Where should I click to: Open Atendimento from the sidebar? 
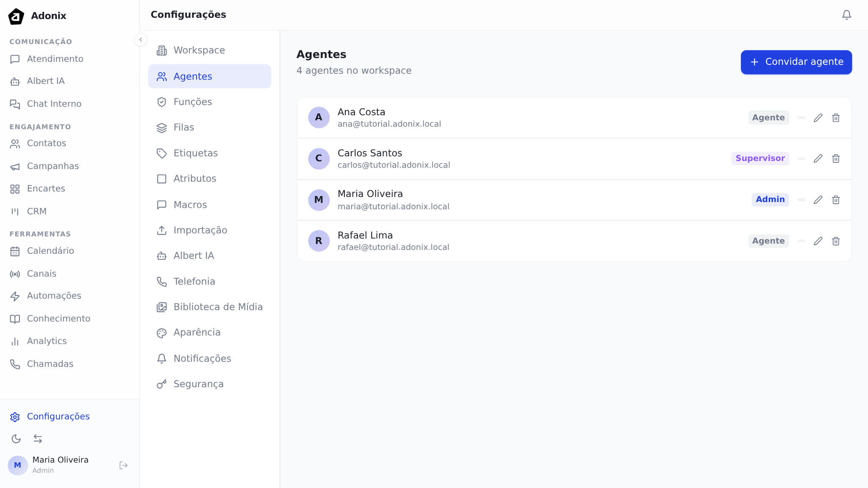click(55, 59)
